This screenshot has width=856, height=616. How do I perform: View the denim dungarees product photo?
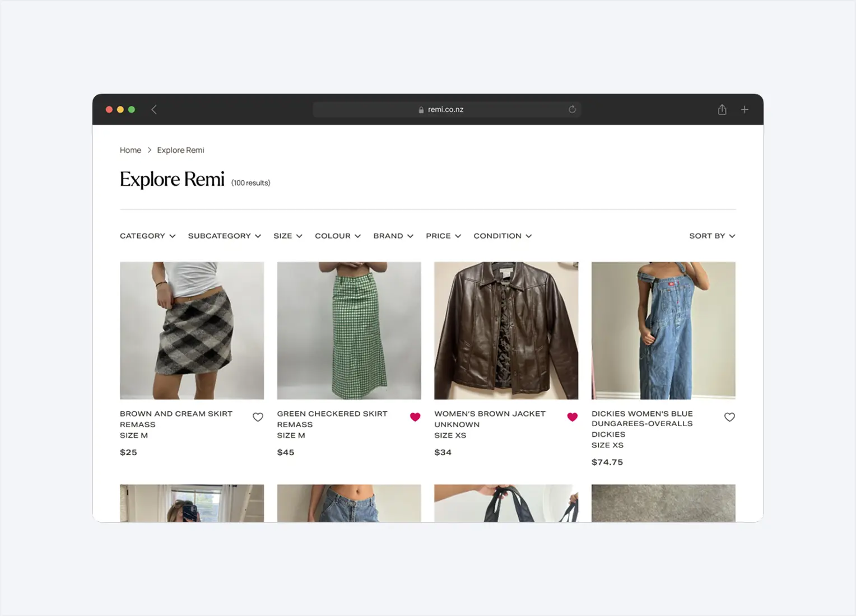click(x=663, y=330)
